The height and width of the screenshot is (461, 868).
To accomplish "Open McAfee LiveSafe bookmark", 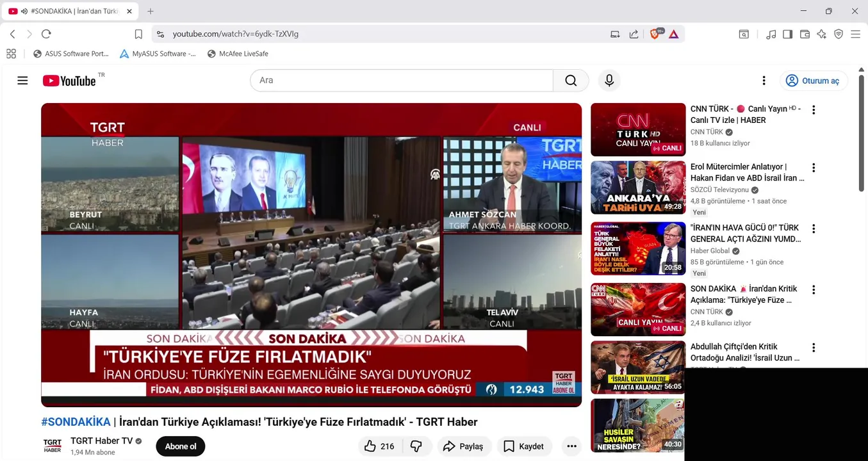I will (x=238, y=54).
